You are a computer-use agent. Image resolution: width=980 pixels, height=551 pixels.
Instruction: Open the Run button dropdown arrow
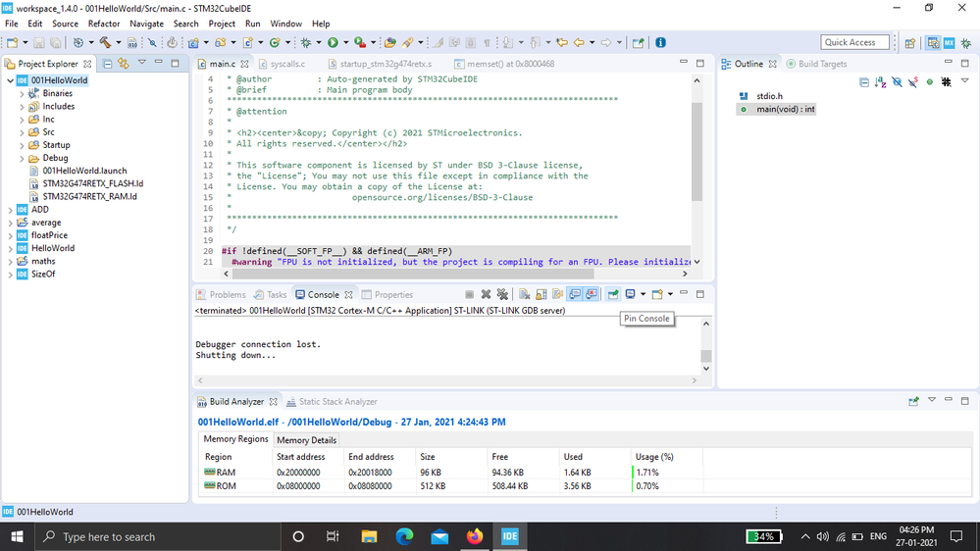(x=345, y=43)
